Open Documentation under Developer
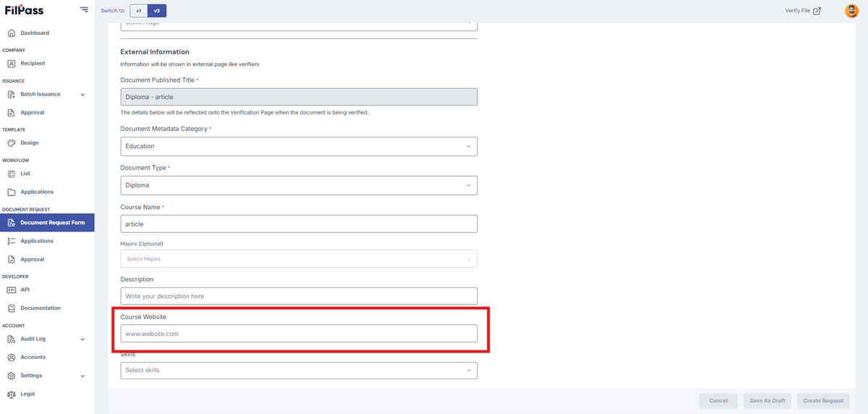This screenshot has width=868, height=414. click(41, 308)
